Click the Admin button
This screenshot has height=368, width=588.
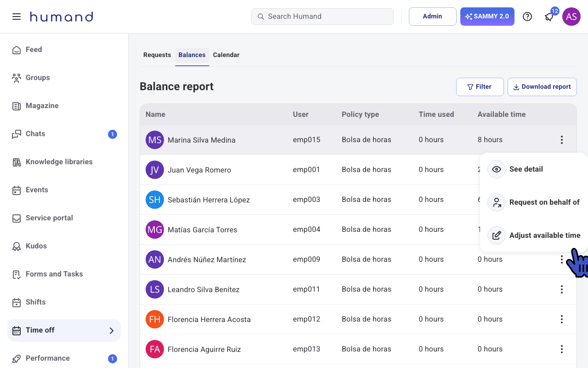(x=432, y=17)
